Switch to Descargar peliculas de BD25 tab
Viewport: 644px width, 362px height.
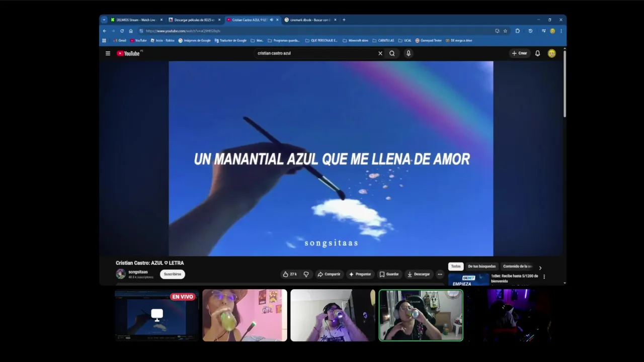coord(194,20)
